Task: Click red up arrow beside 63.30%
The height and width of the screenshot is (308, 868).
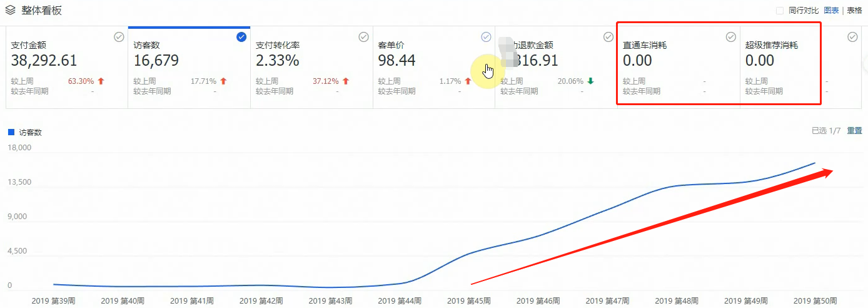Action: click(x=101, y=81)
